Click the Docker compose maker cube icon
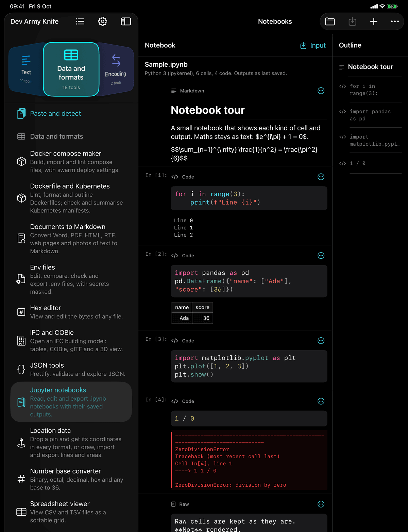This screenshot has width=408, height=532. point(21,161)
